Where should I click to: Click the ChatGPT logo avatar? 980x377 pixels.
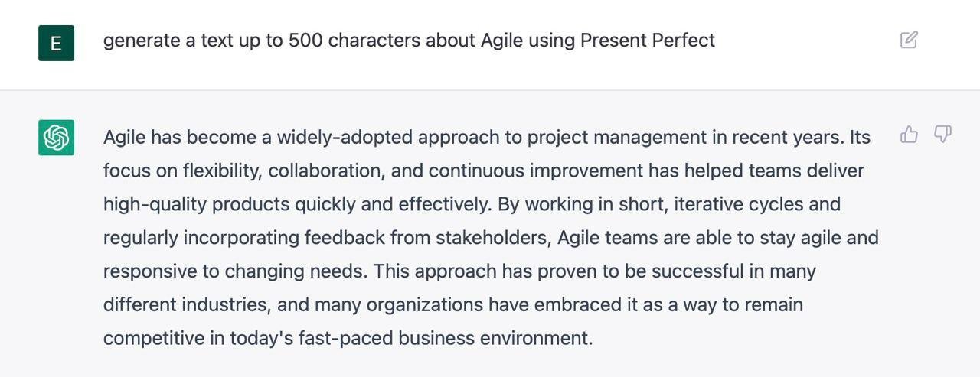[57, 138]
